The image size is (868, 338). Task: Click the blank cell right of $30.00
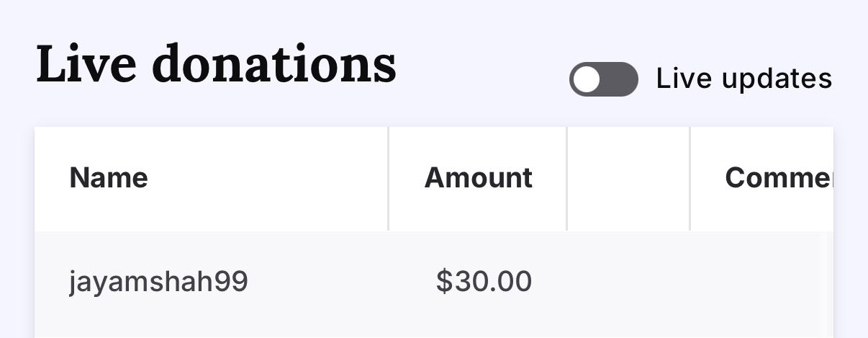point(628,282)
